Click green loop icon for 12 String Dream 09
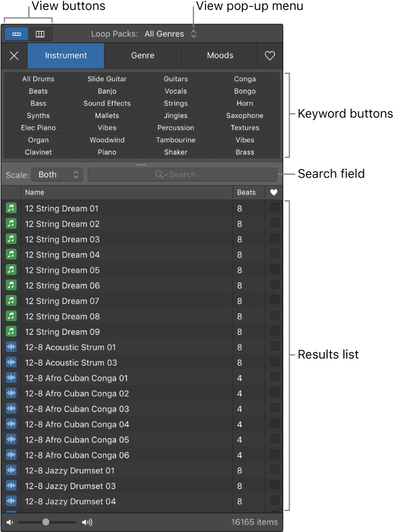 [x=11, y=332]
